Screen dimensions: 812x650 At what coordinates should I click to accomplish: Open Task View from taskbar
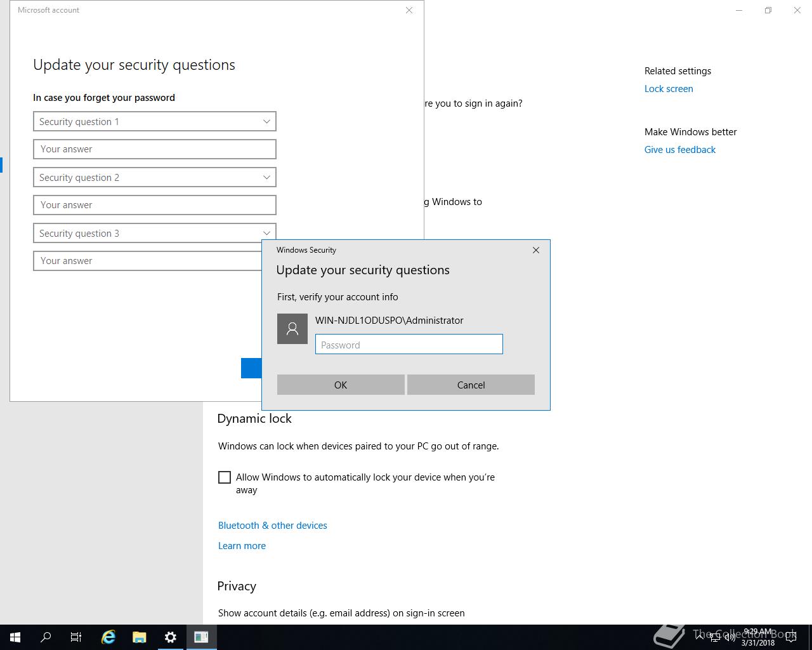pyautogui.click(x=76, y=637)
